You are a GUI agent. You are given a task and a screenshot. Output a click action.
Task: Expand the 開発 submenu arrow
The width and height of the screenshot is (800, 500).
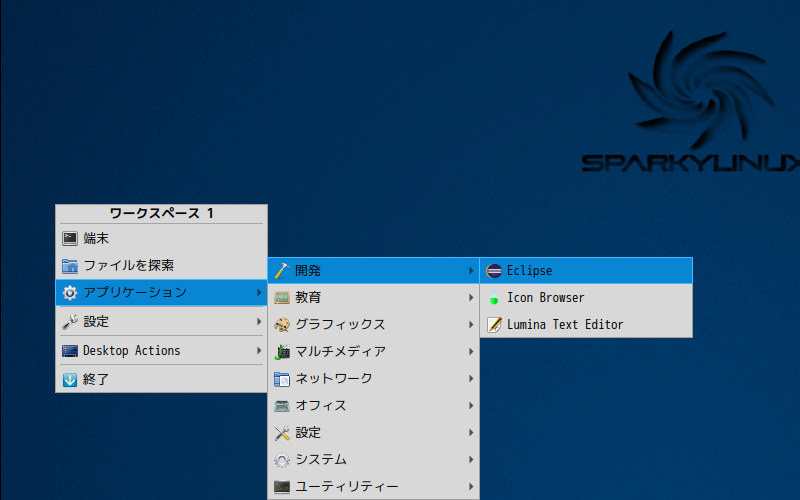pos(471,270)
